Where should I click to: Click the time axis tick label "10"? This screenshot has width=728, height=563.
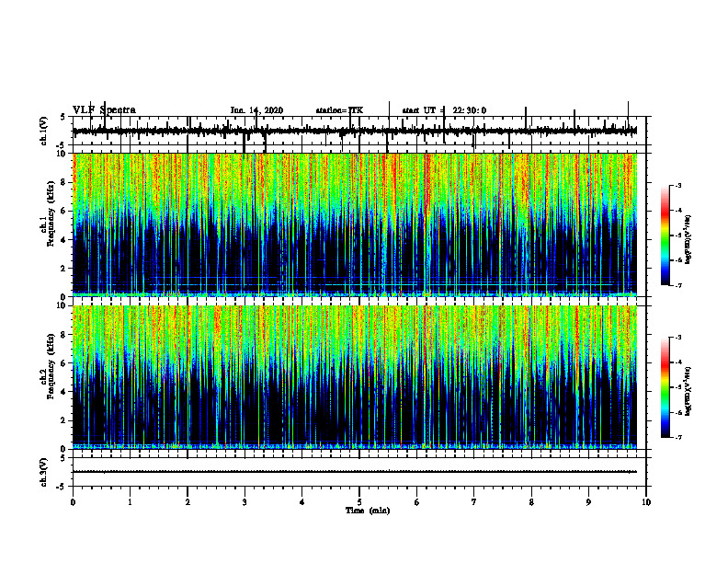point(646,502)
